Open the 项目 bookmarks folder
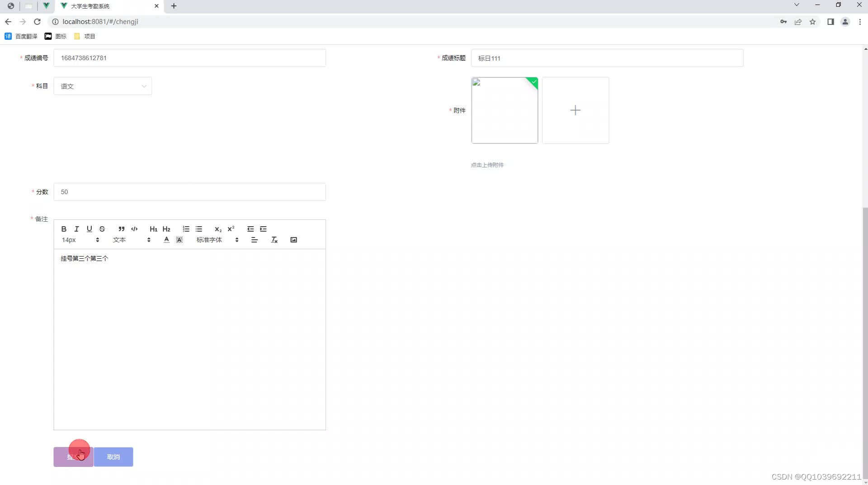868x485 pixels. coord(85,36)
